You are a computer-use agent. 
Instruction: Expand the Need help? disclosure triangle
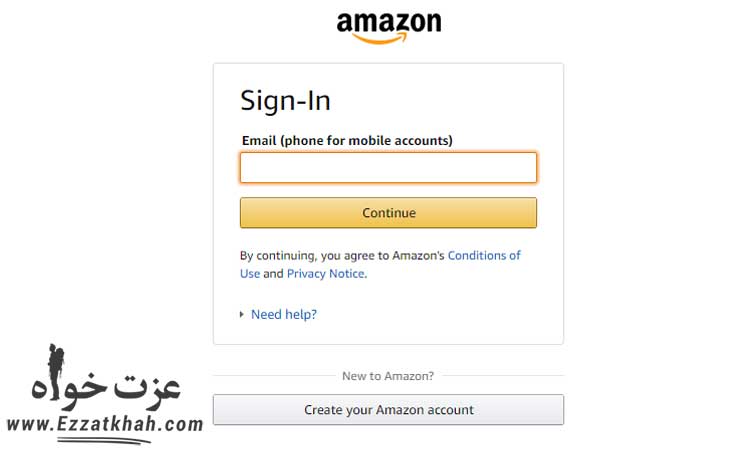pyautogui.click(x=242, y=314)
